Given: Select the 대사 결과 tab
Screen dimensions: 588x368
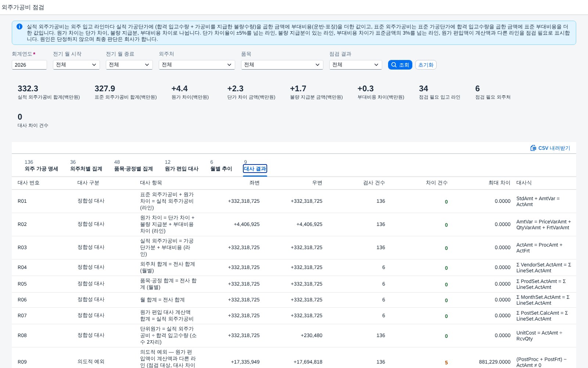Looking at the screenshot, I should 255,169.
